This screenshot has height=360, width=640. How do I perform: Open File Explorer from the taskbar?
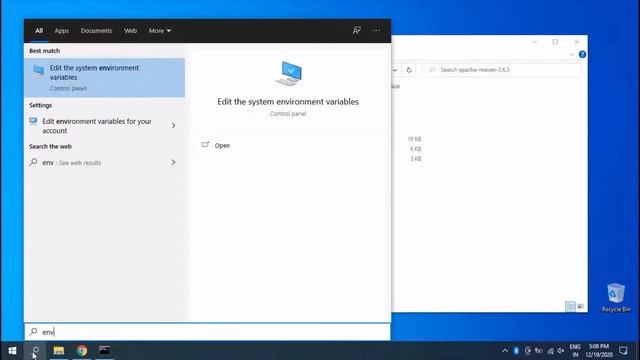coord(59,351)
